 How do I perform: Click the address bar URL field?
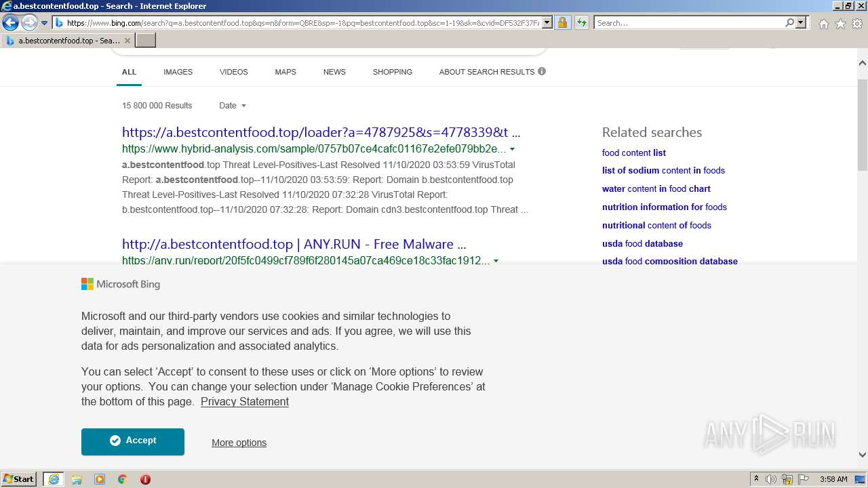coord(303,23)
